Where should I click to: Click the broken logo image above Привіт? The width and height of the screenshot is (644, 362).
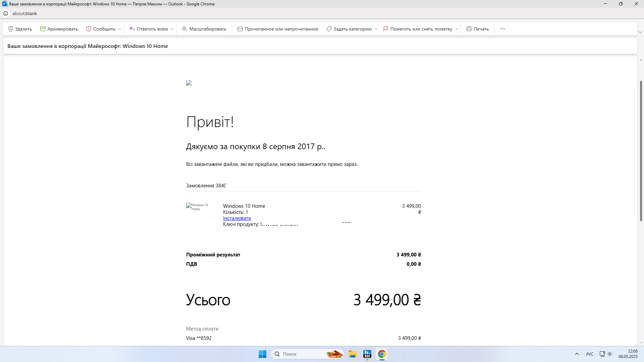pyautogui.click(x=189, y=83)
